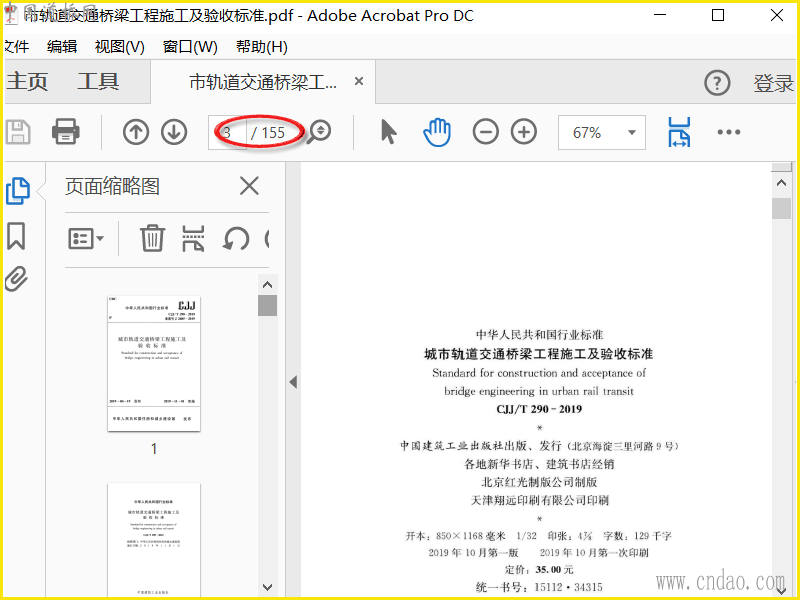The width and height of the screenshot is (800, 600).
Task: Minimize the Acrobat window
Action: [660, 15]
